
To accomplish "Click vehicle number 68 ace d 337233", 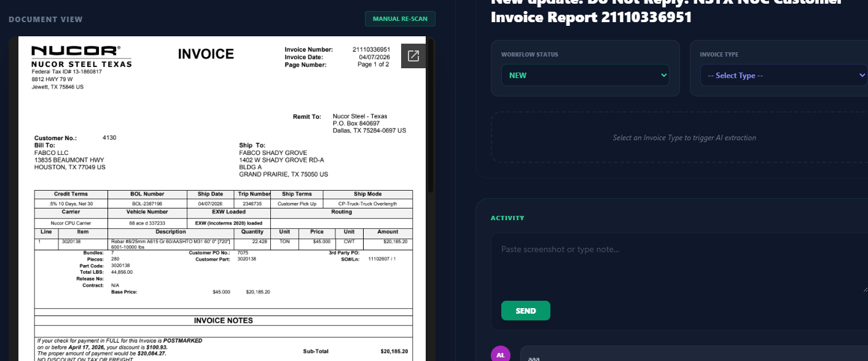I will point(147,223).
